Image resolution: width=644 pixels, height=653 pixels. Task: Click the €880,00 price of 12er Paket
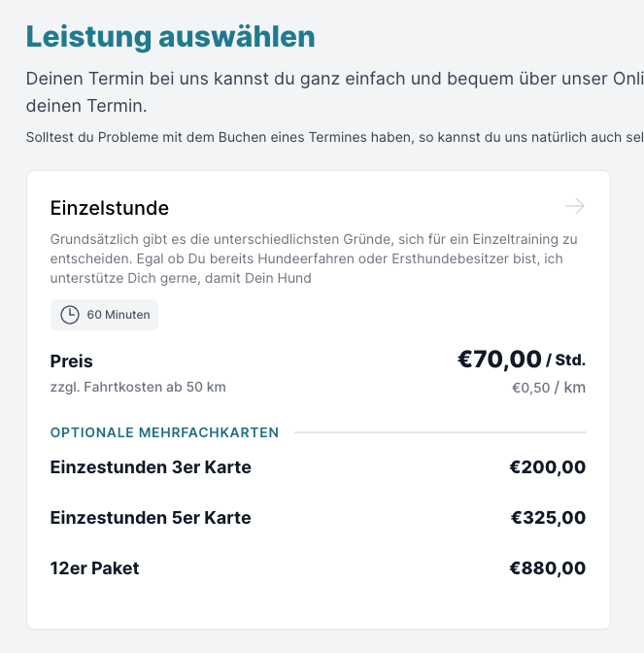coord(548,568)
